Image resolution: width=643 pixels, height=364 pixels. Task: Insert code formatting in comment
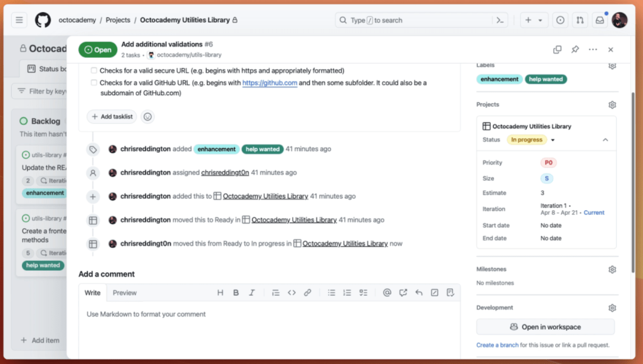click(x=292, y=293)
